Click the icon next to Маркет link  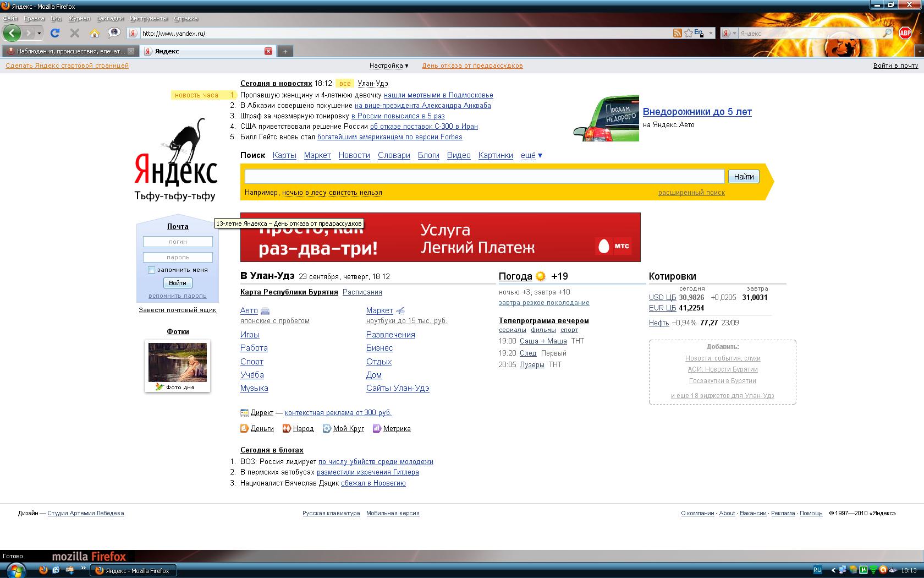400,311
